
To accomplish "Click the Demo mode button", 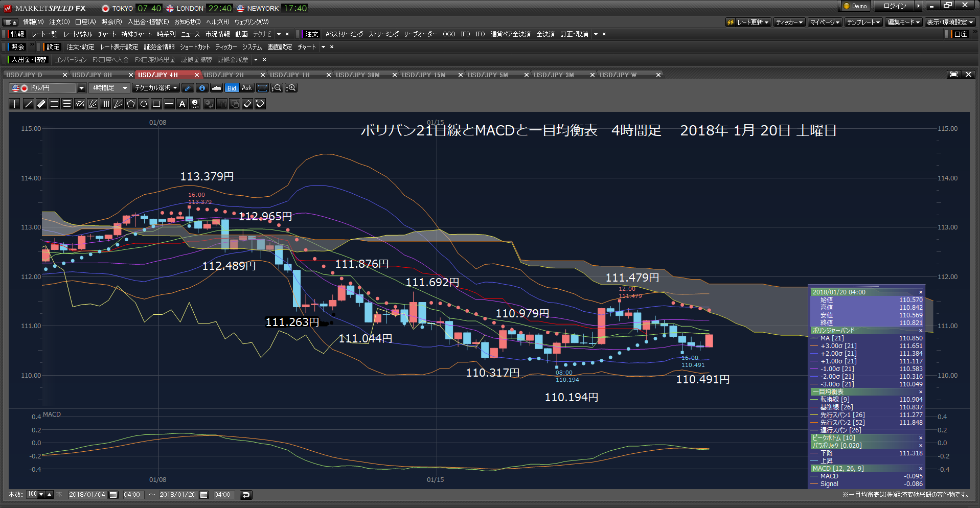I will pos(855,6).
